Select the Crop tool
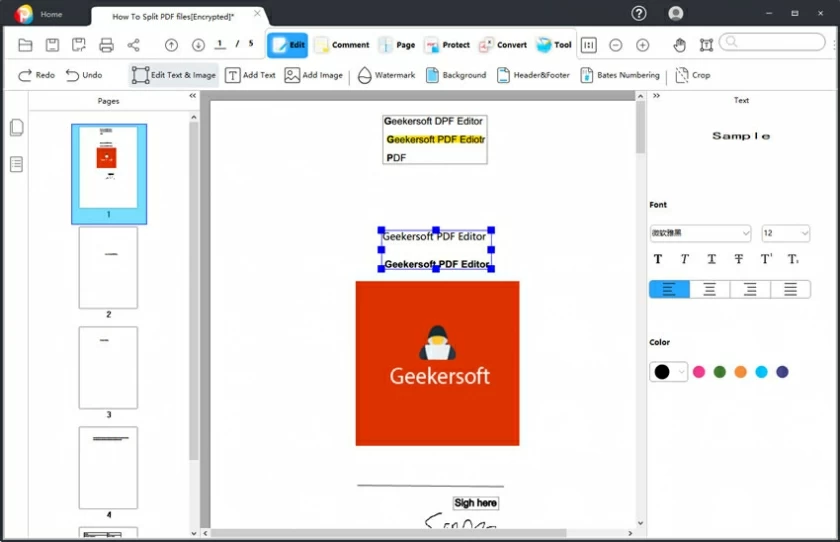Image resolution: width=840 pixels, height=542 pixels. pos(693,75)
